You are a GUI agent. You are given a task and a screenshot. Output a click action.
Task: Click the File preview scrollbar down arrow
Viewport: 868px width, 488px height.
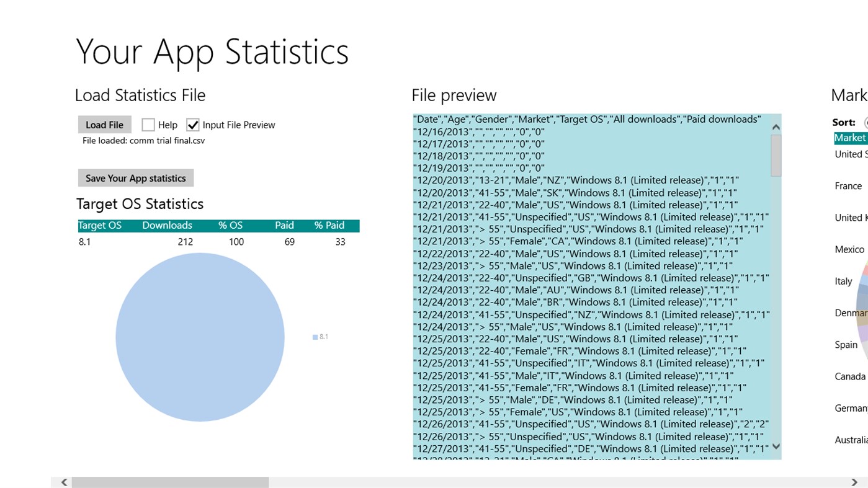click(x=775, y=446)
